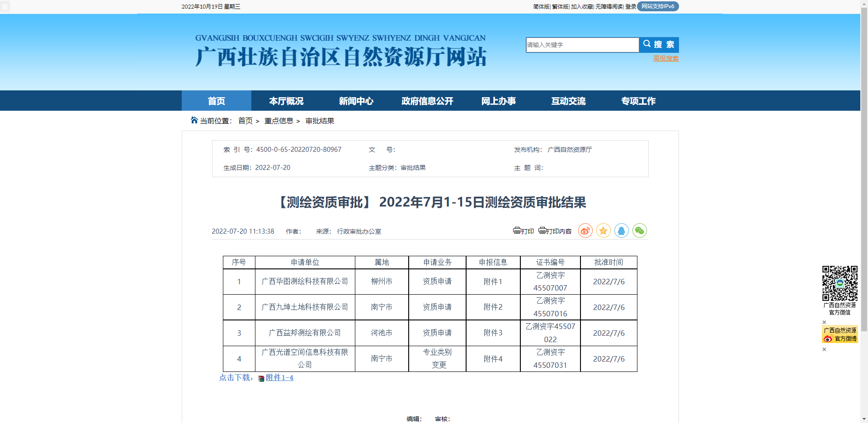
Task: Click 首页 in breadcrumb
Action: [245, 121]
